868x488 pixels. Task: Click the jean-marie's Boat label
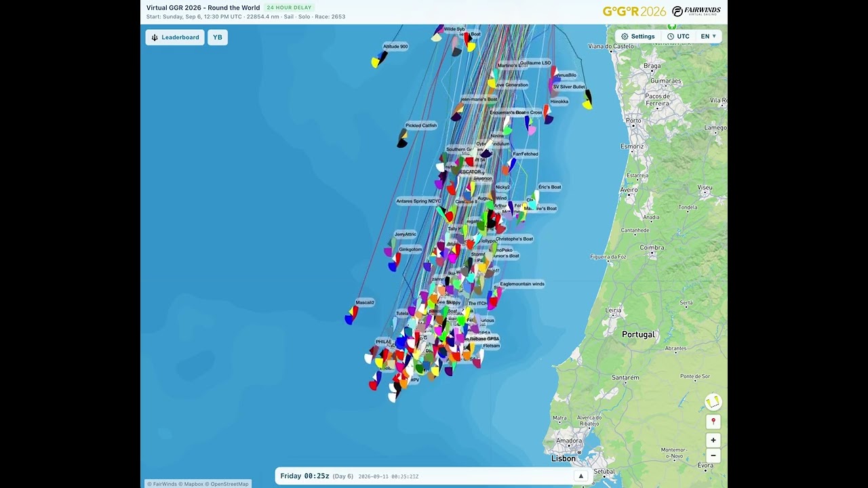click(x=479, y=100)
